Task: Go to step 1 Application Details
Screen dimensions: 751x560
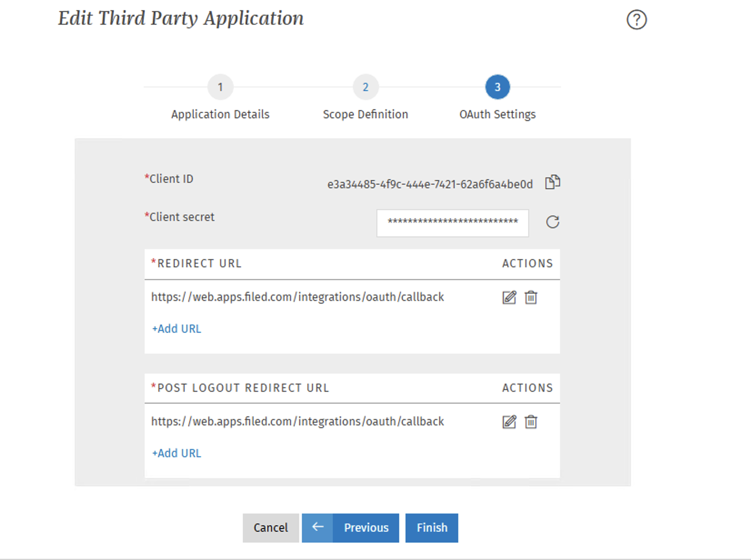Action: coord(220,87)
